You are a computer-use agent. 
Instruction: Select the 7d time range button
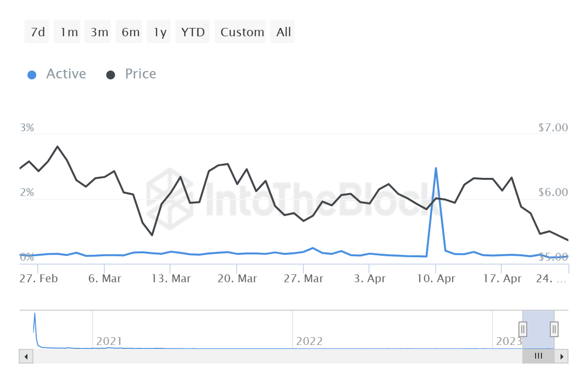37,32
